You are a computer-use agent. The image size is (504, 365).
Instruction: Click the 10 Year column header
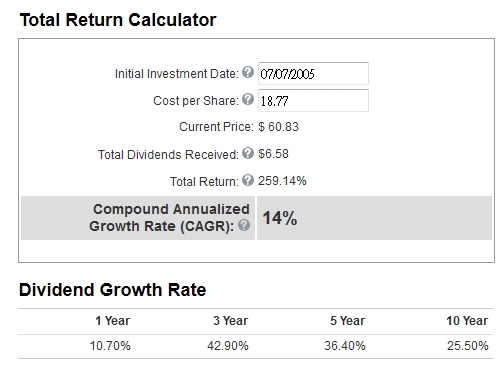[467, 321]
